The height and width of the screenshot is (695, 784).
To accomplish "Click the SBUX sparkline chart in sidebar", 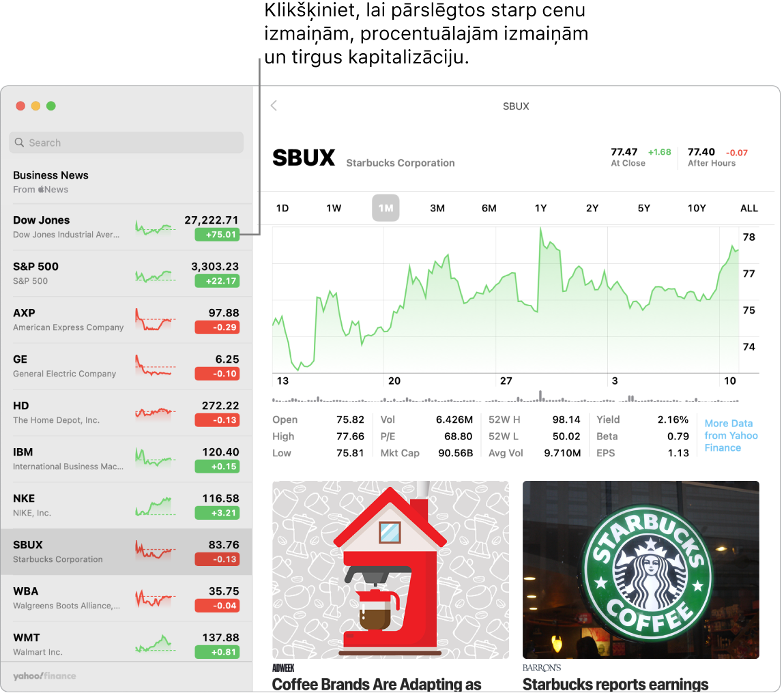I will coord(155,550).
